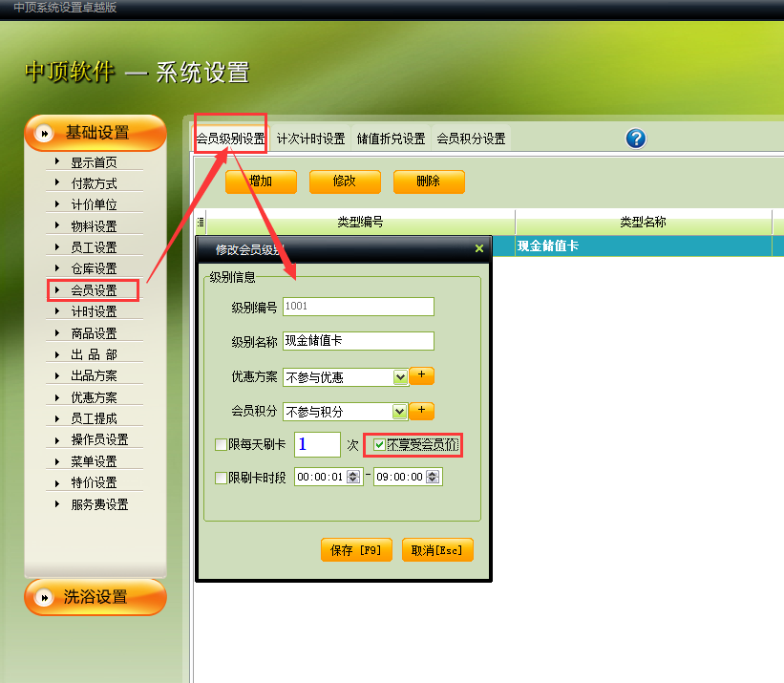Screen dimensions: 784x683
Task: Click the 级别名称 field with 现金储值卡
Action: click(358, 341)
